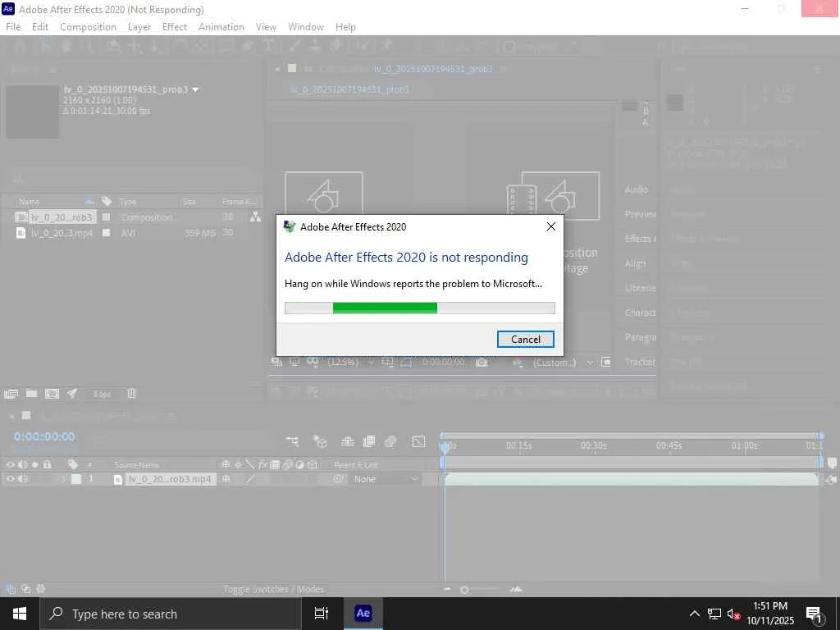Viewport: 840px width, 630px height.
Task: Toggle Motion Blur enable for timeline
Action: [x=390, y=441]
